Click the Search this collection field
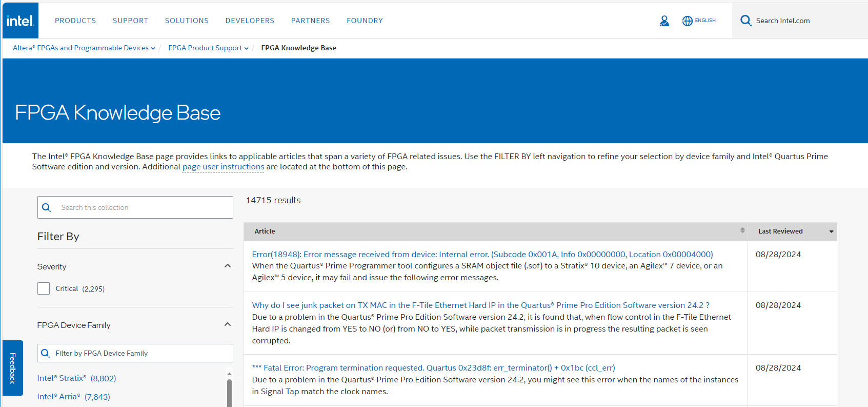This screenshot has width=868, height=407. pyautogui.click(x=135, y=207)
